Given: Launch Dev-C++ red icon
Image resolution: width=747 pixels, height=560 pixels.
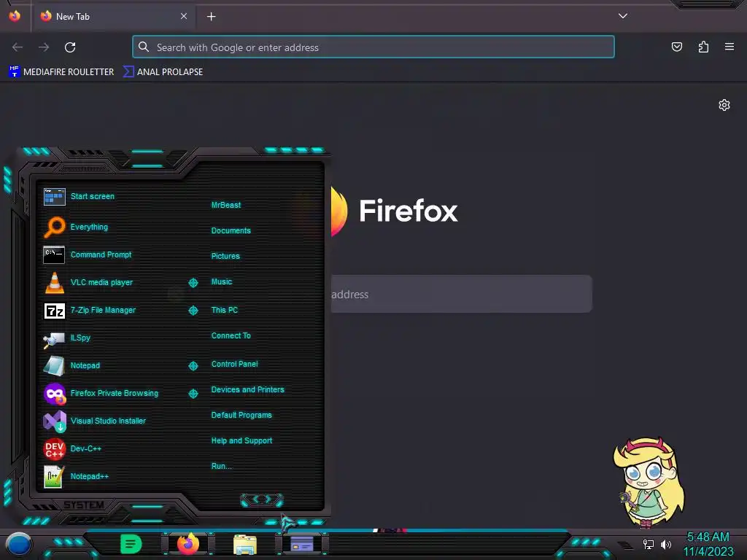Looking at the screenshot, I should pyautogui.click(x=54, y=448).
